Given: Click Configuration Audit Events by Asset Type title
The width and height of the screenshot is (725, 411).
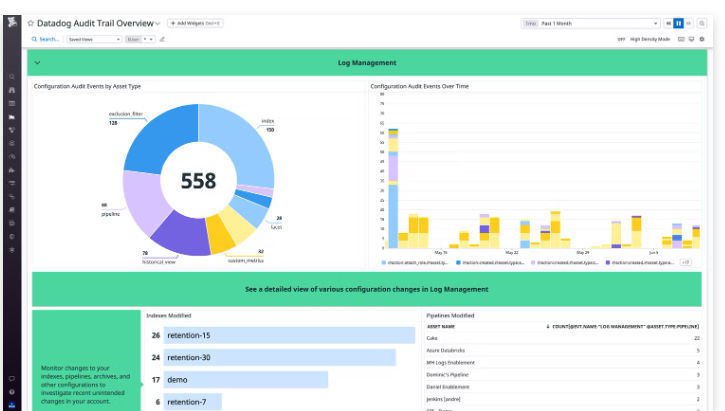Looking at the screenshot, I should (x=87, y=86).
